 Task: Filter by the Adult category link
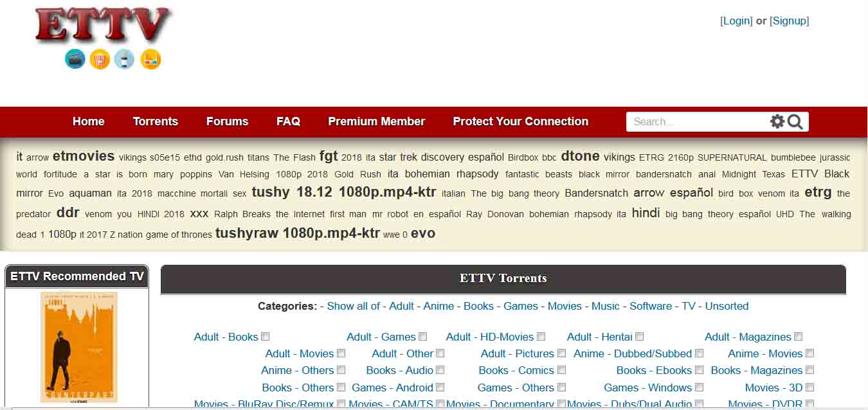click(x=401, y=306)
